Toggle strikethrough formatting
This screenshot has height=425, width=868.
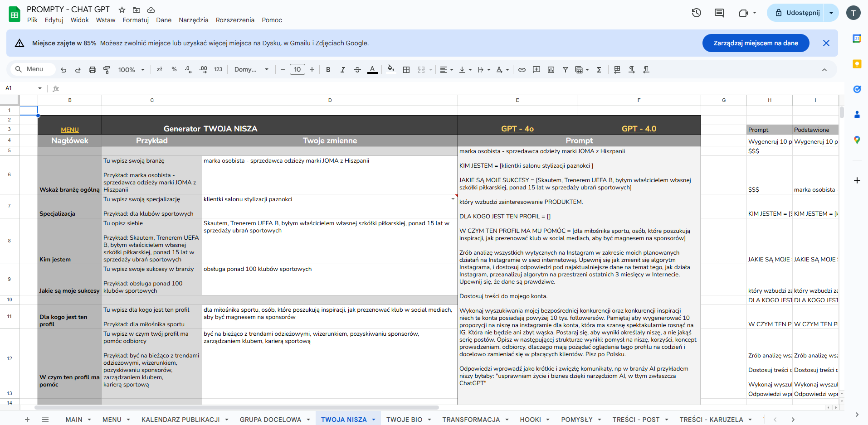coord(357,70)
